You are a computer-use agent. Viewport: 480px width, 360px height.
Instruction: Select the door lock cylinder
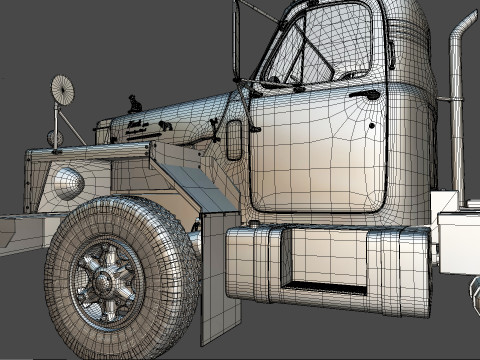coord(372,126)
